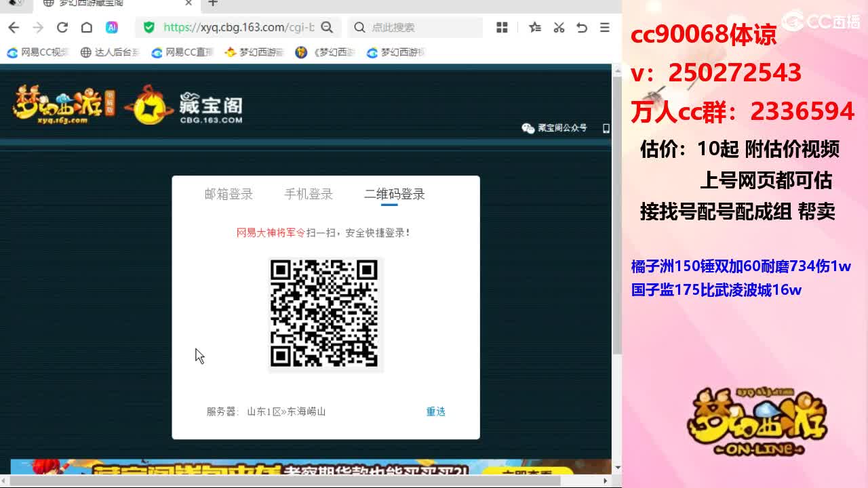Click the browser forward arrow
The image size is (868, 488).
pyautogui.click(x=38, y=27)
